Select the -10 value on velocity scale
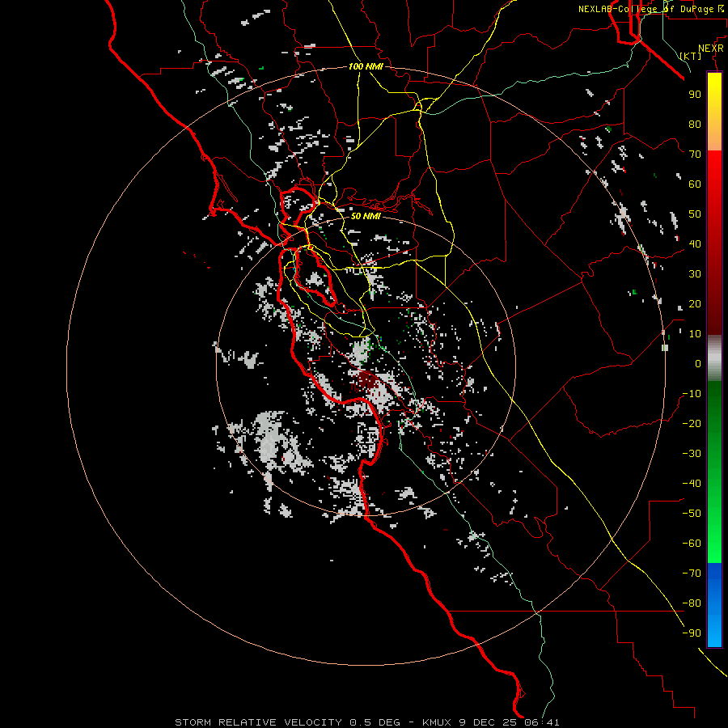728x728 pixels. click(x=692, y=394)
